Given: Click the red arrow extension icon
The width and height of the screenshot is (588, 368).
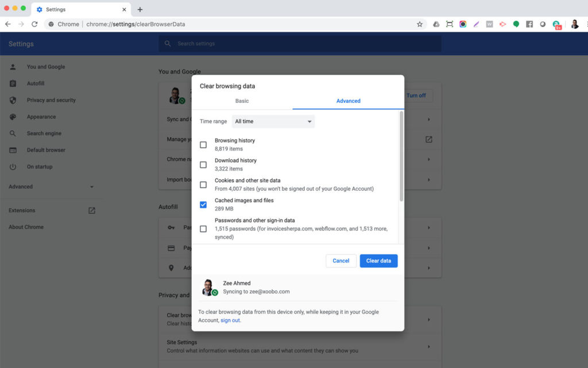Looking at the screenshot, I should (503, 24).
